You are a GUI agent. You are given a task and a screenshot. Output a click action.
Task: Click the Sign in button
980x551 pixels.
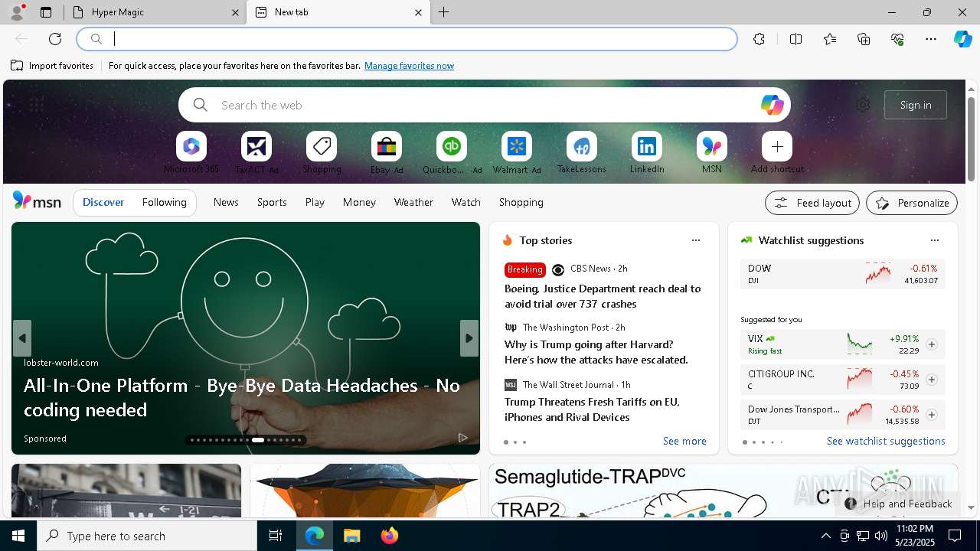click(916, 105)
